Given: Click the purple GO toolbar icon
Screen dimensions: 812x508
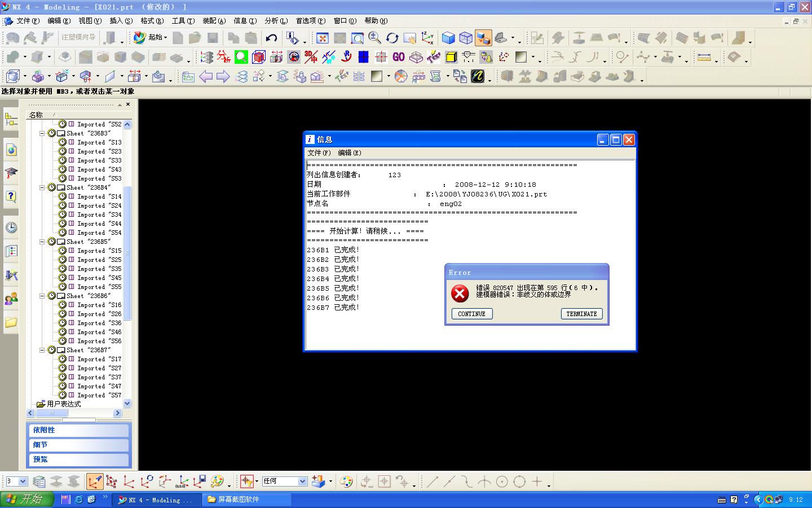Looking at the screenshot, I should click(399, 57).
